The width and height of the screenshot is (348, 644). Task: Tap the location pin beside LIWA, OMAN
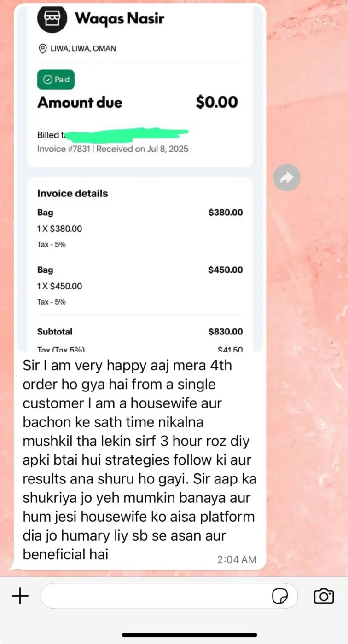43,48
